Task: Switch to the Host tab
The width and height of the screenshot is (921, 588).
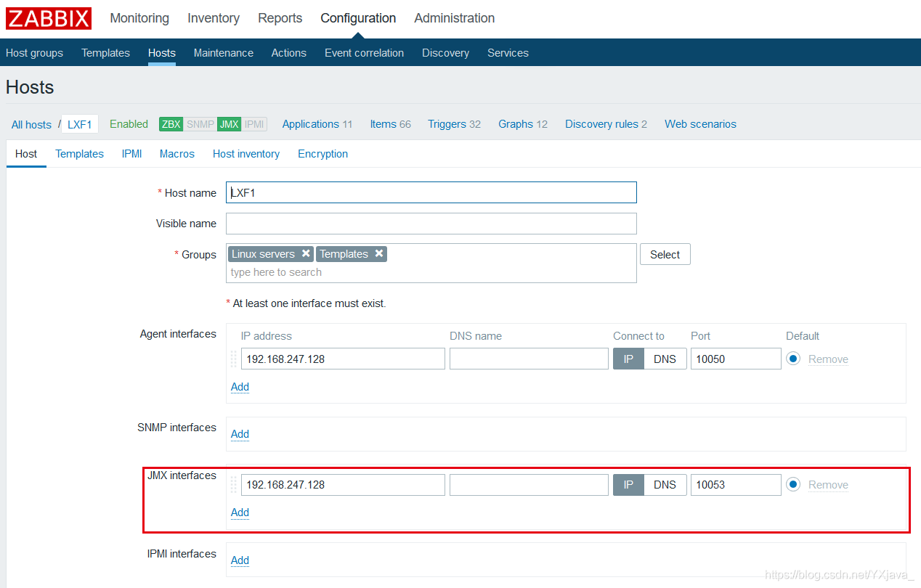Action: [x=26, y=154]
